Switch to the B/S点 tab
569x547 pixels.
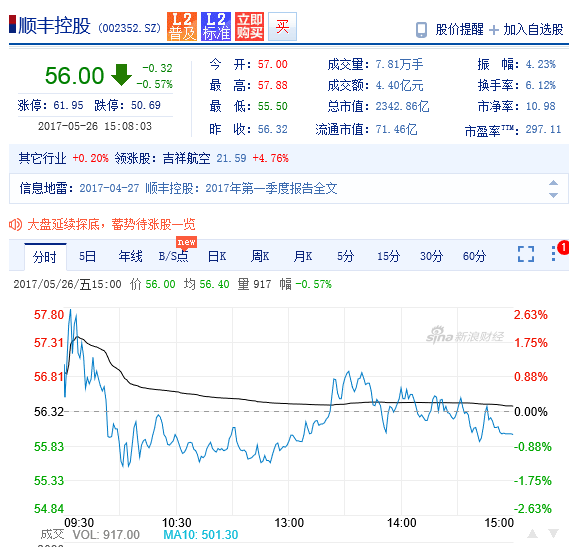point(173,257)
